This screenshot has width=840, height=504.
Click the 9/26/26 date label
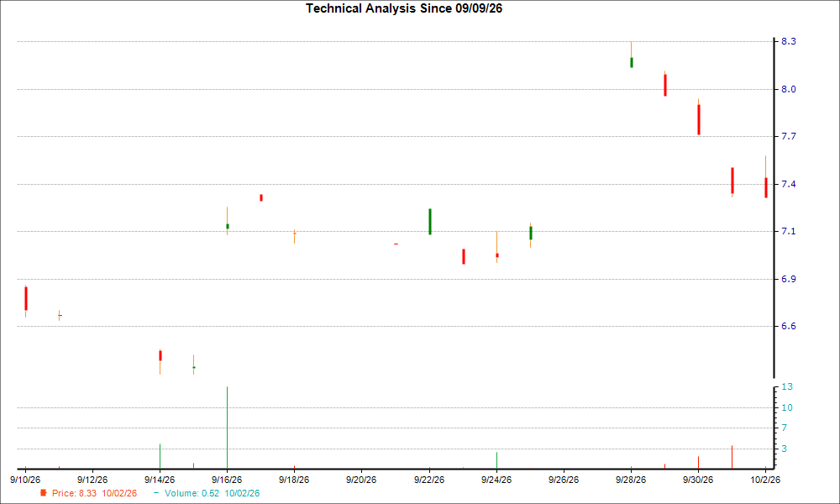564,480
